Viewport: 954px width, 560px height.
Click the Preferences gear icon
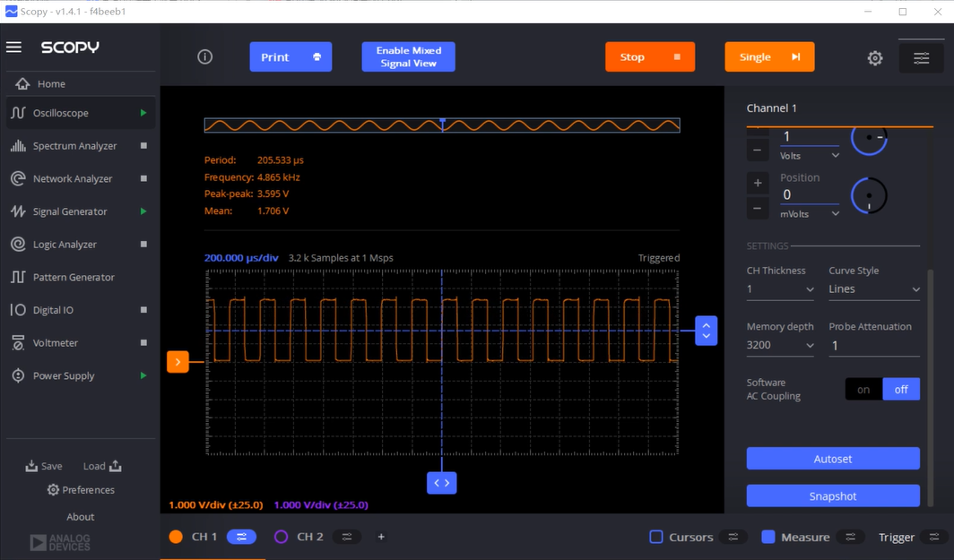(x=53, y=489)
